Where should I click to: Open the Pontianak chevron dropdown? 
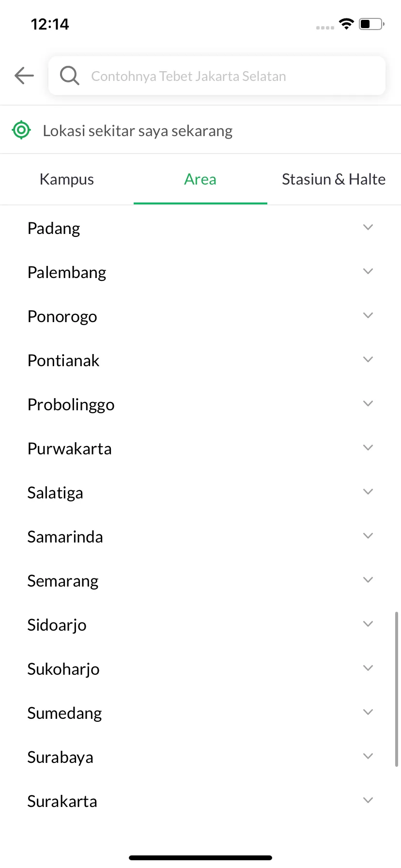coord(368,359)
